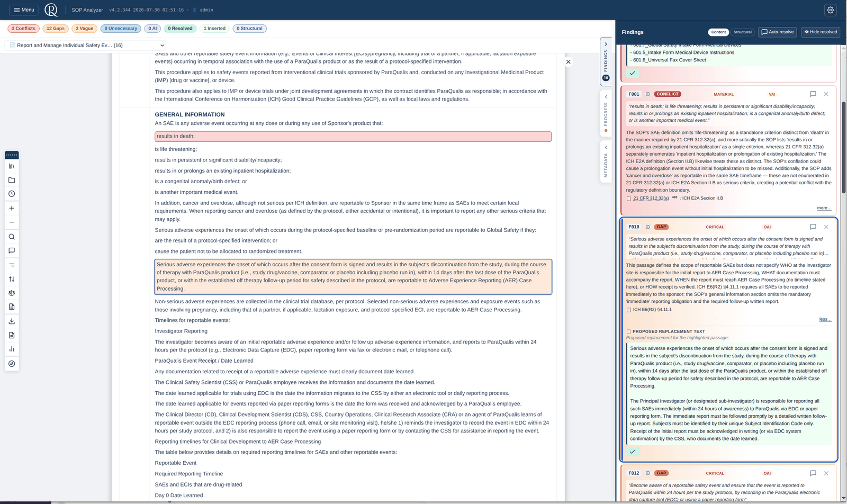Dismiss finding F012 with its X
This screenshot has width=847, height=504.
(826, 473)
